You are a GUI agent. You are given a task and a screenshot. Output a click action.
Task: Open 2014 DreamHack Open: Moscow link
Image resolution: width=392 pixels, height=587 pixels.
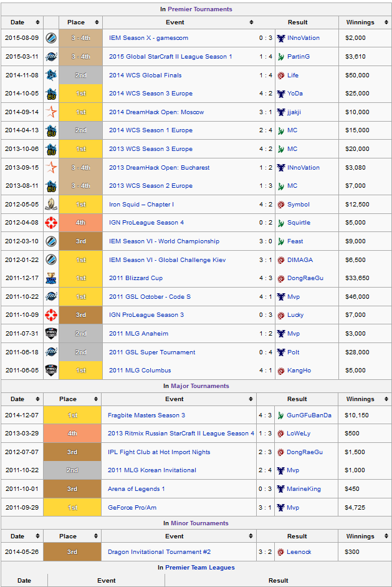point(156,112)
